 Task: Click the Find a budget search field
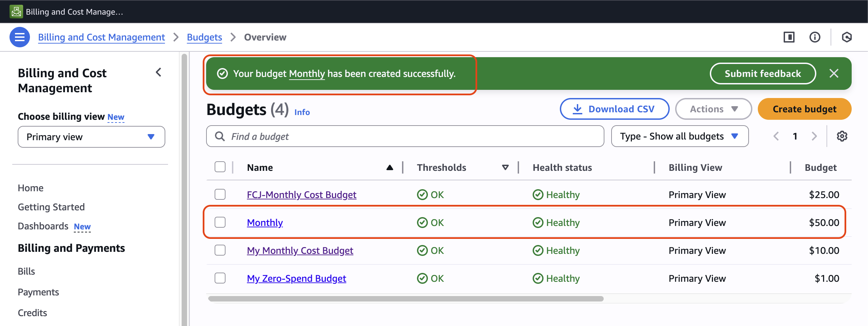click(405, 136)
